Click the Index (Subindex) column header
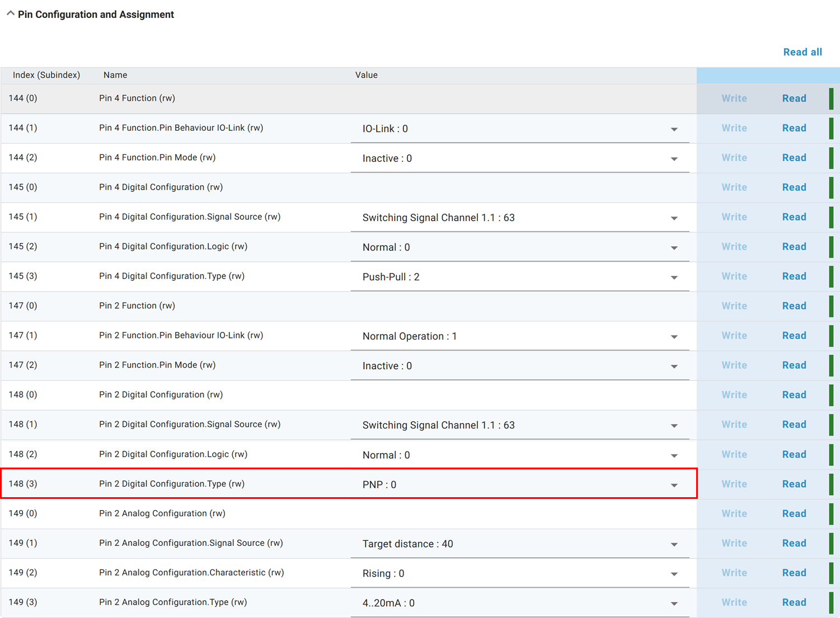 (x=46, y=75)
